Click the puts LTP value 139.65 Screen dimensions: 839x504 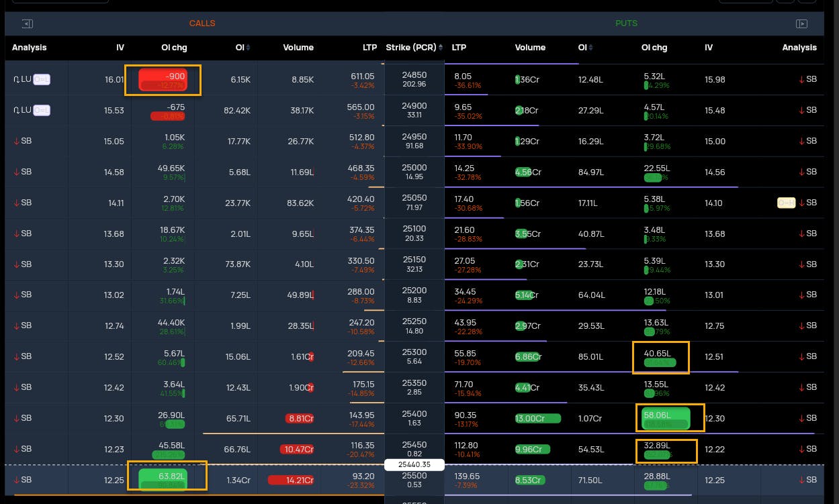click(x=466, y=476)
